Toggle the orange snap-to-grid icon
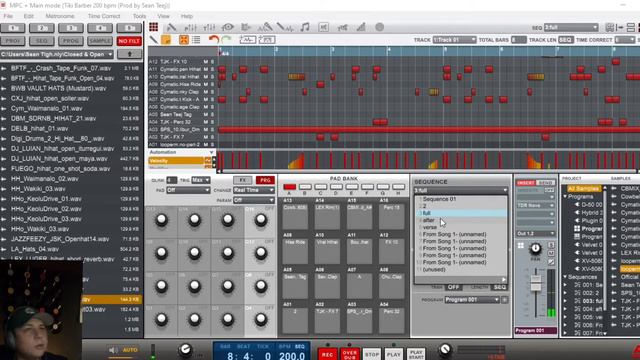 coord(184,40)
